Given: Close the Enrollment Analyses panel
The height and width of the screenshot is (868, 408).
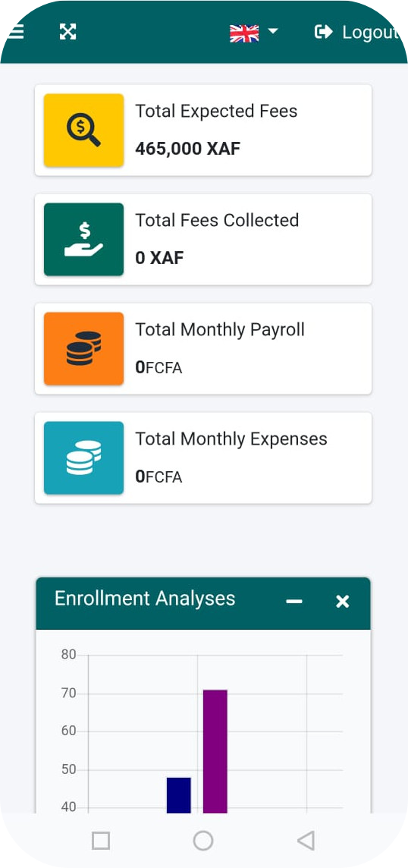Looking at the screenshot, I should point(343,602).
